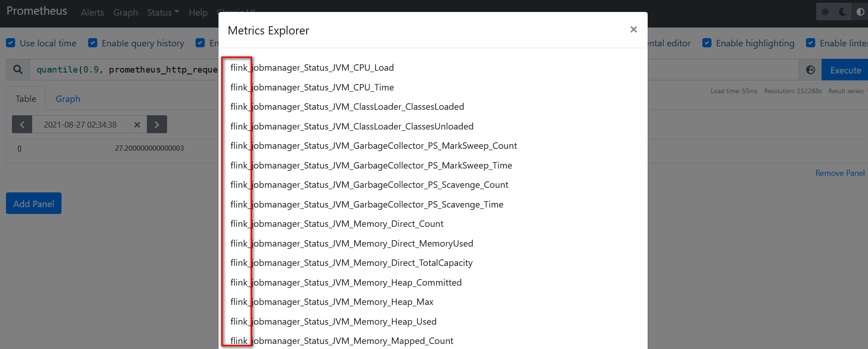Clear the evaluation time with the X
868x349 pixels.
click(x=137, y=124)
